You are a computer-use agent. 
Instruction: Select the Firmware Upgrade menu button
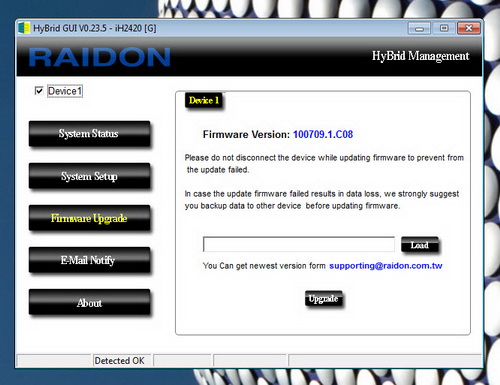pyautogui.click(x=89, y=218)
